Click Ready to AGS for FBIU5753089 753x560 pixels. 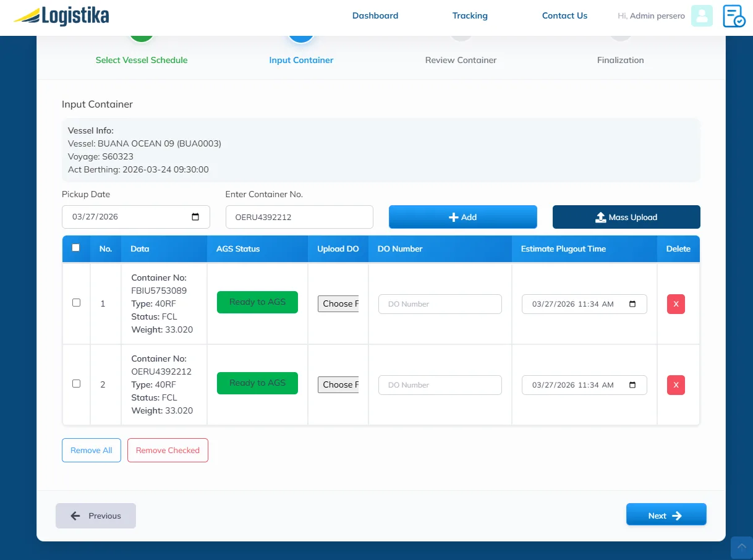click(x=257, y=302)
